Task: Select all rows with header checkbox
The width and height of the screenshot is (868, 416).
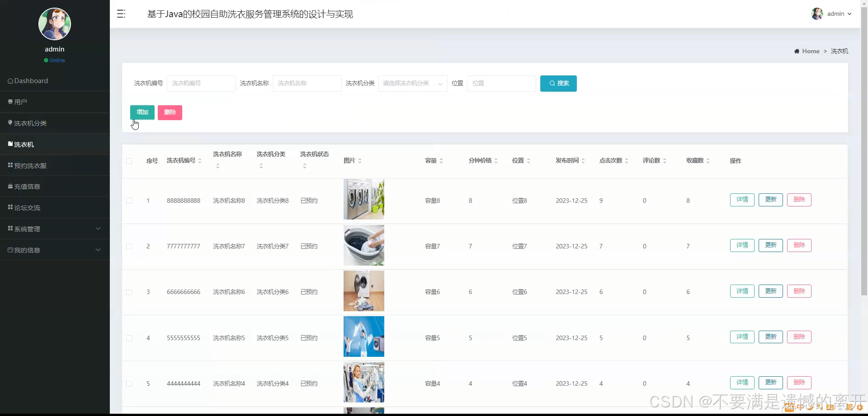Action: pos(129,161)
